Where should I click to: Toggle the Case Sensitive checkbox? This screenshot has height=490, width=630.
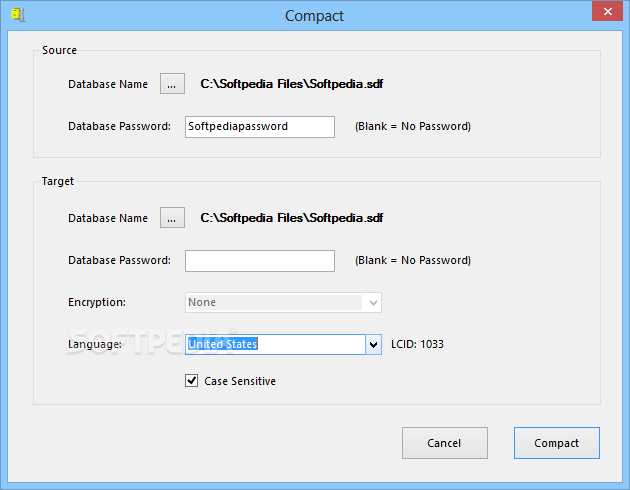pos(192,381)
